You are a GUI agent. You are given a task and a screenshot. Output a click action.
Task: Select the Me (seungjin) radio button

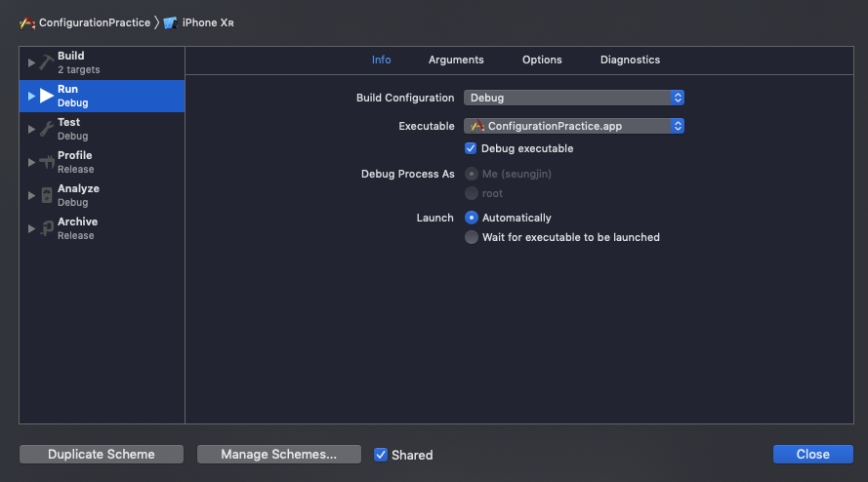pos(471,174)
